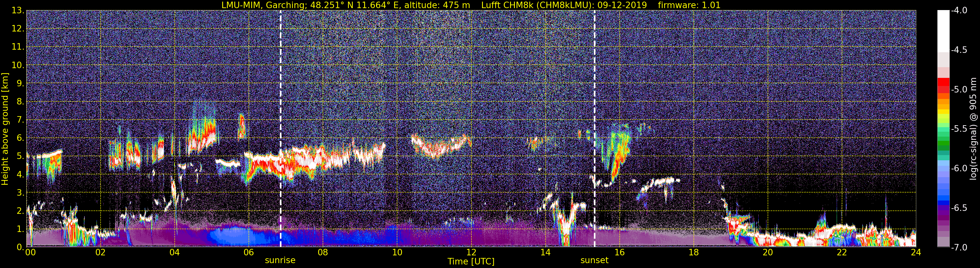The height and width of the screenshot is (268, 980).
Task: Pick the white top segment of the colorbar
Action: tap(943, 31)
